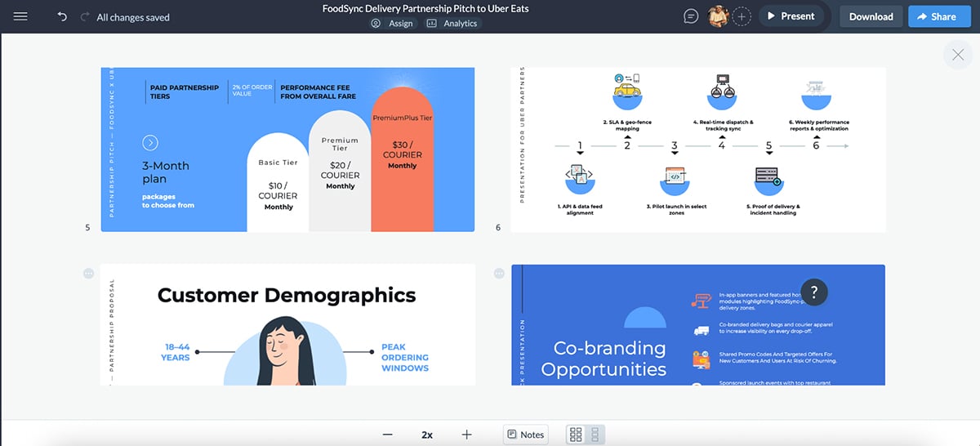Click the 2x zoom level value
Viewport: 980px width, 446px height.
427,435
